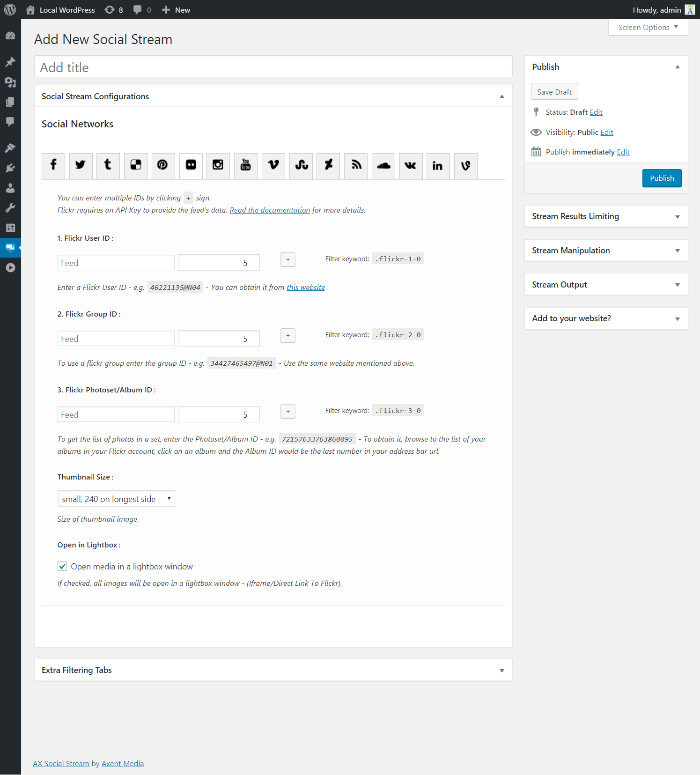700x775 pixels.
Task: Open Users from the admin sidebar
Action: [x=10, y=188]
